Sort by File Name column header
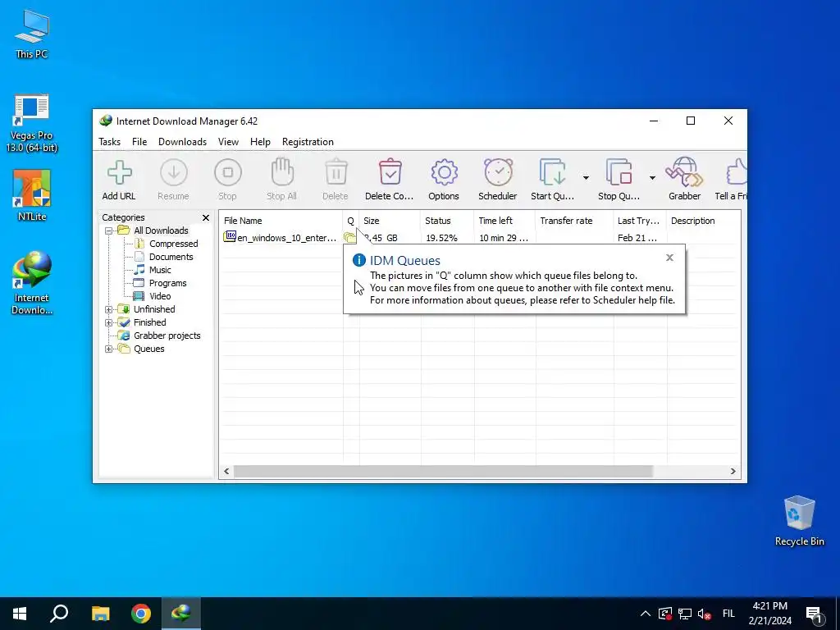The image size is (840, 630). [281, 221]
